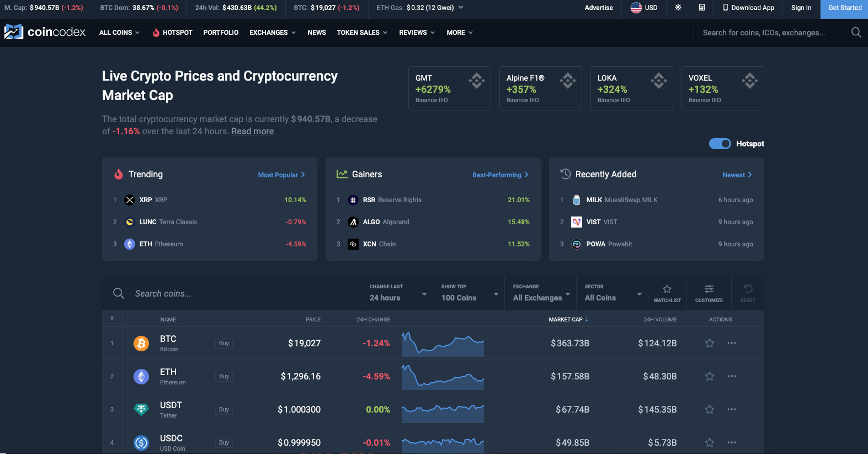This screenshot has width=868, height=454.
Task: Open ETH row more actions menu
Action: pyautogui.click(x=732, y=376)
